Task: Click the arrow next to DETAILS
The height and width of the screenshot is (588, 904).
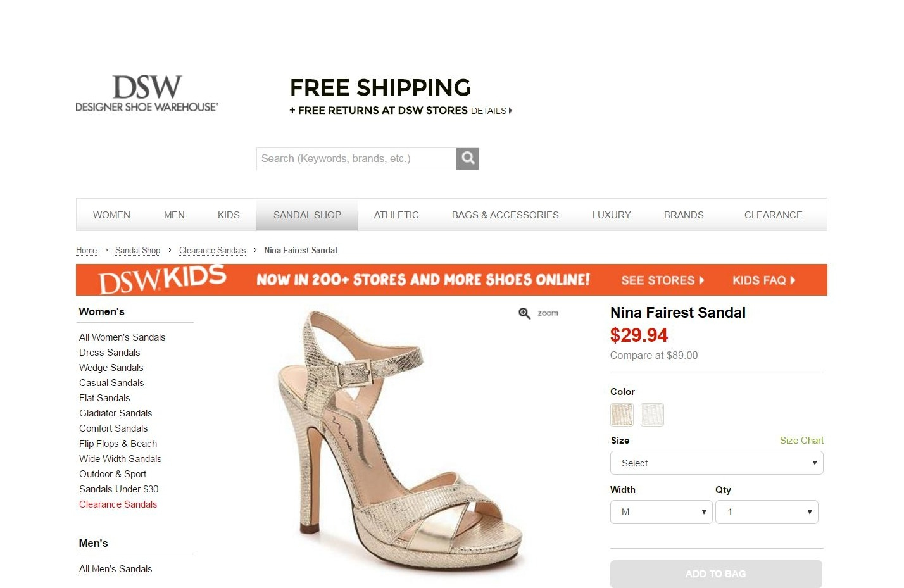Action: tap(510, 111)
